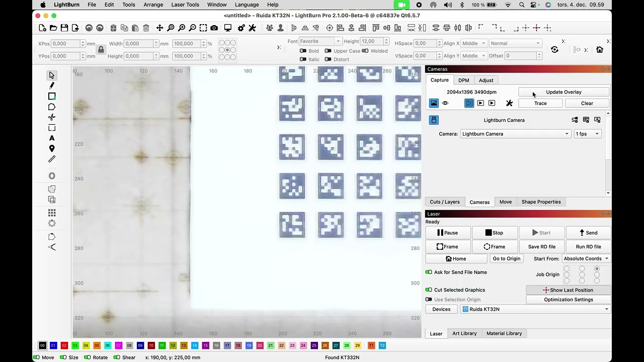Toggle the aspect ratio lock

(x=101, y=50)
